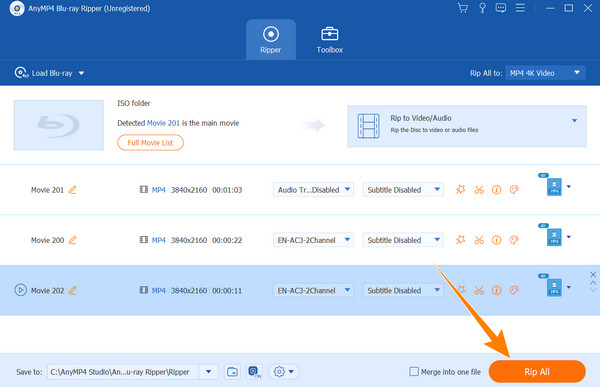
Task: Click Movie 201 MP4 output format icon
Action: click(554, 186)
